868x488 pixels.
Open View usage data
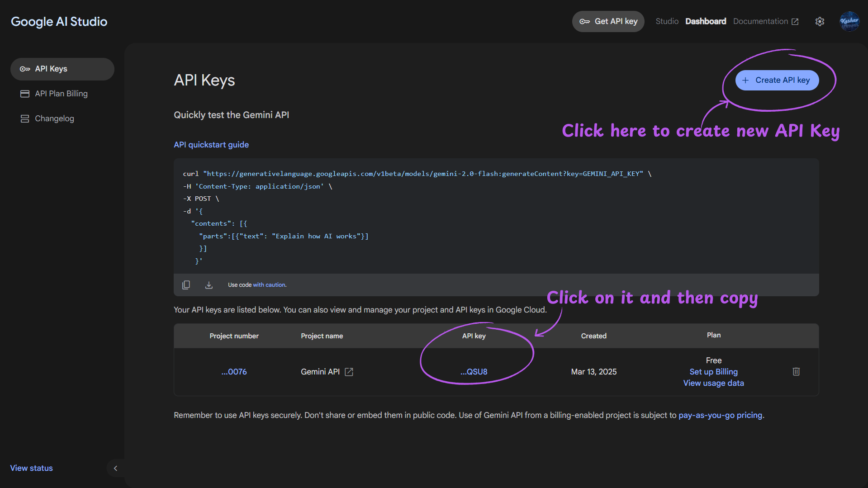(x=713, y=383)
